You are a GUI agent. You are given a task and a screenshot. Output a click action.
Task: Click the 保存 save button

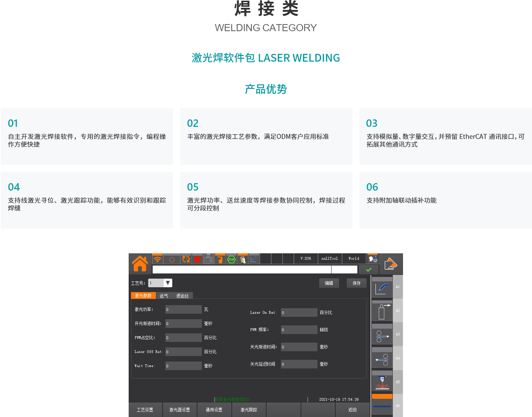coord(356,283)
